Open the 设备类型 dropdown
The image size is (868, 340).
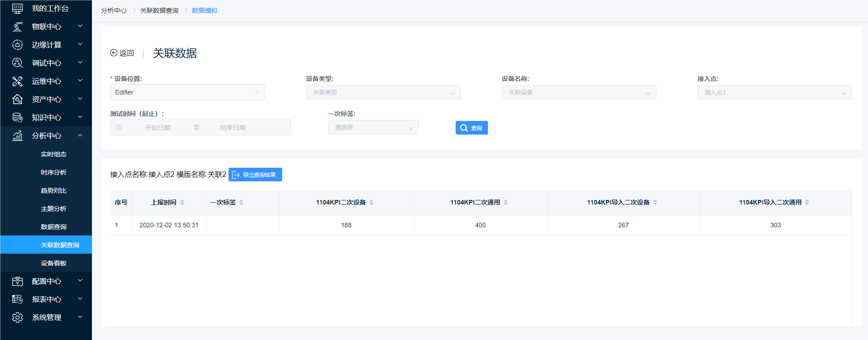[383, 92]
